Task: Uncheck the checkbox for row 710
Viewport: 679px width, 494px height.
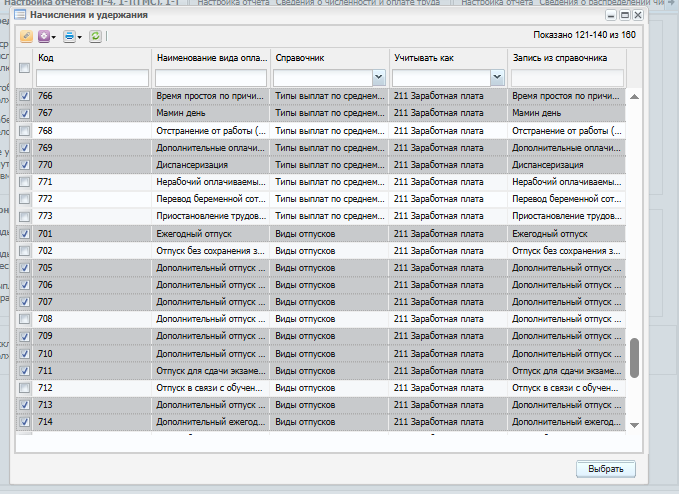Action: pos(25,354)
